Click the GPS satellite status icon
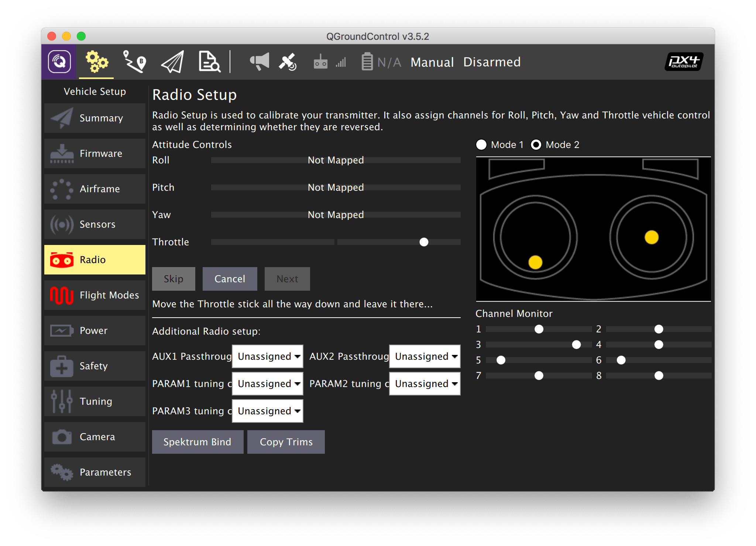This screenshot has width=756, height=546. [x=288, y=62]
